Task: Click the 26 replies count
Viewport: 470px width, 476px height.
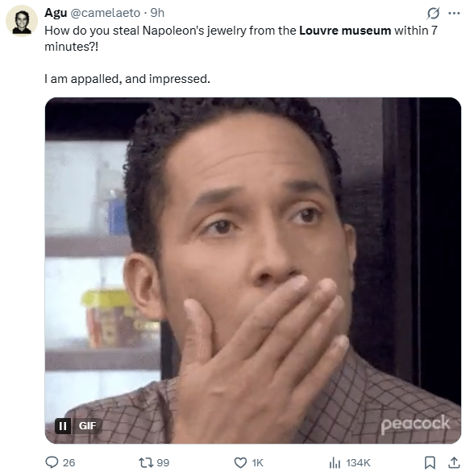Action: [69, 462]
